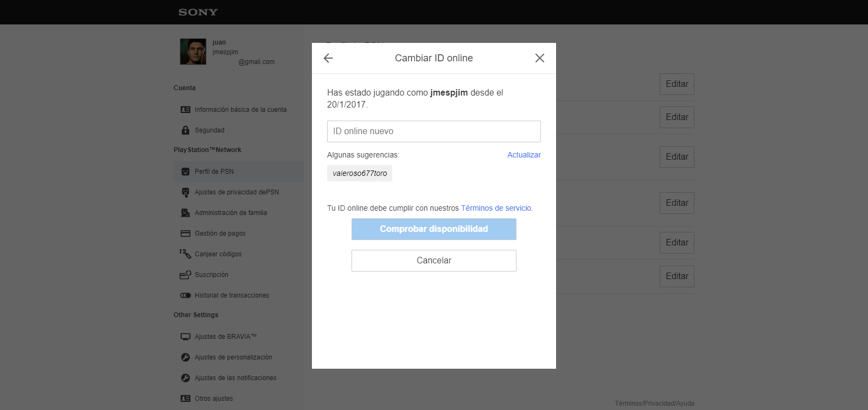Click the @gmail.com email text
868x410 pixels.
pos(257,62)
